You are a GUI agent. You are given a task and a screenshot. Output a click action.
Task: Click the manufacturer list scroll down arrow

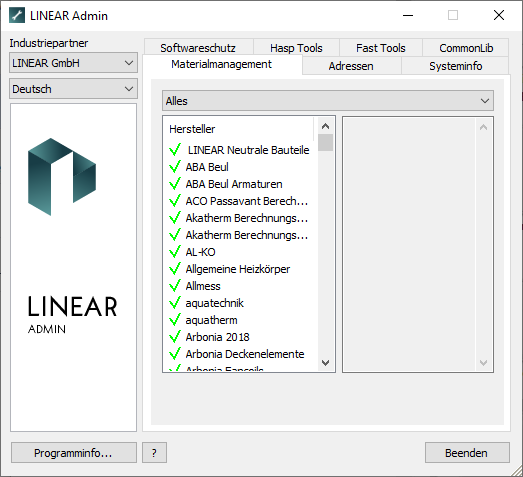326,363
